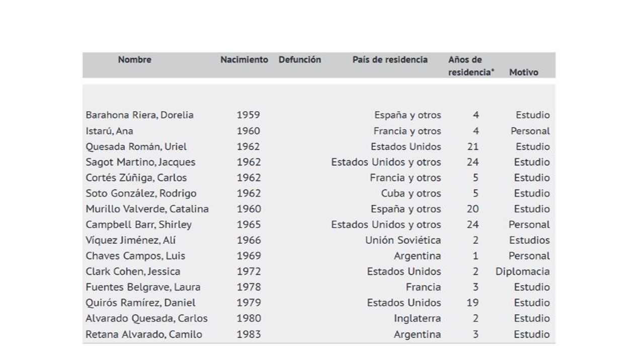The image size is (644, 362).
Task: Click Sagot Martino, Jacques name
Action: click(x=140, y=162)
